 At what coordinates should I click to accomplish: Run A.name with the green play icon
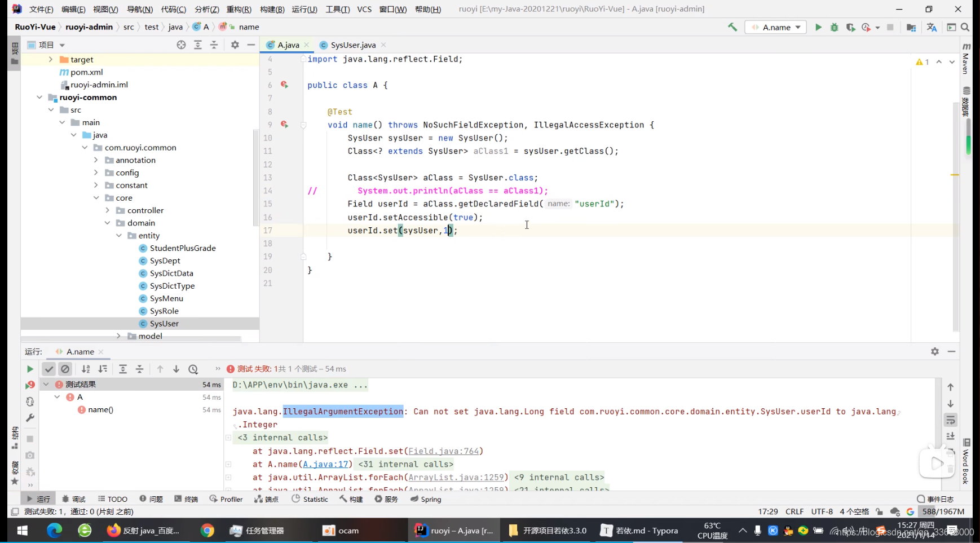818,27
